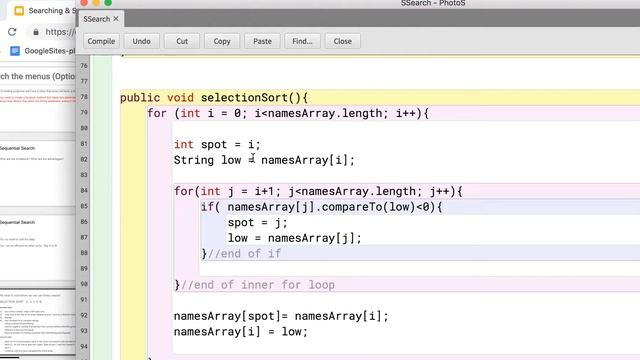Viewport: 640px width, 360px height.
Task: Click the 'compareTo(low)<0' if statement
Action: pos(321,207)
